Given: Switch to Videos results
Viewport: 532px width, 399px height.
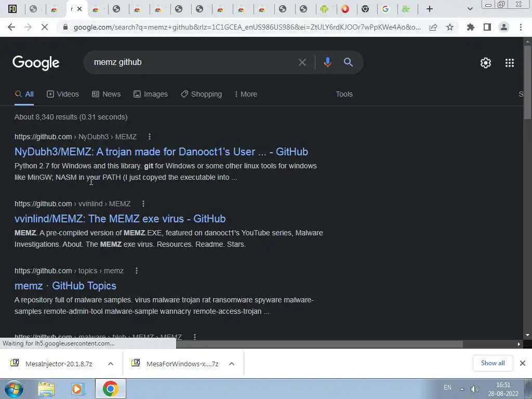Looking at the screenshot, I should click(63, 95).
